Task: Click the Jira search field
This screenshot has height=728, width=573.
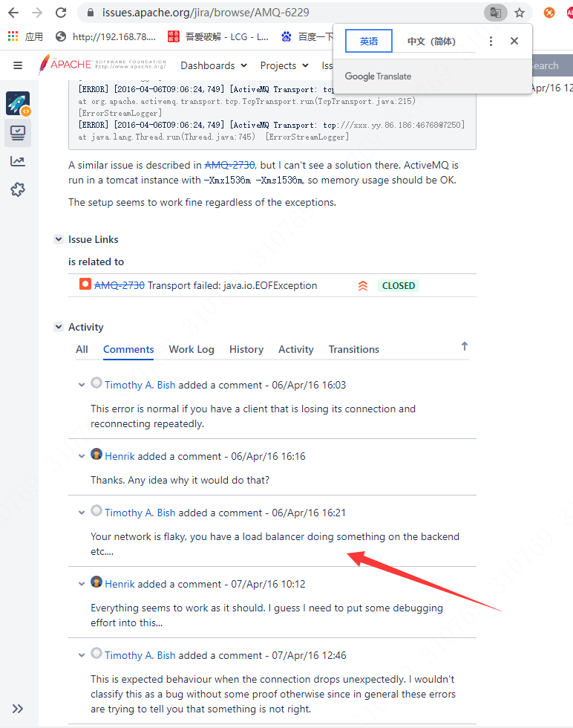Action: 552,65
